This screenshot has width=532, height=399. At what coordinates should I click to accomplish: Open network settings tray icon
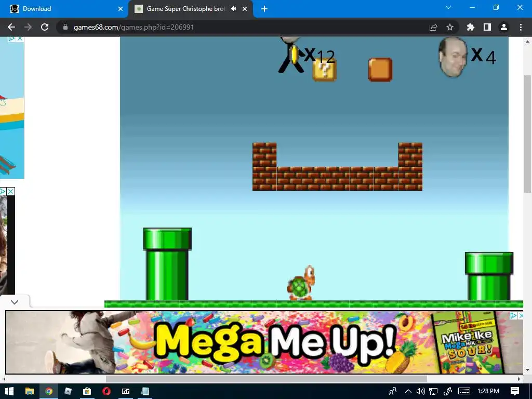[x=433, y=391]
